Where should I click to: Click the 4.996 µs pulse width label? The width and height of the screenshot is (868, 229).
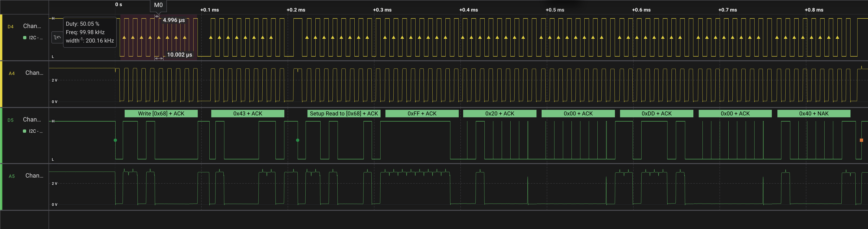[173, 20]
